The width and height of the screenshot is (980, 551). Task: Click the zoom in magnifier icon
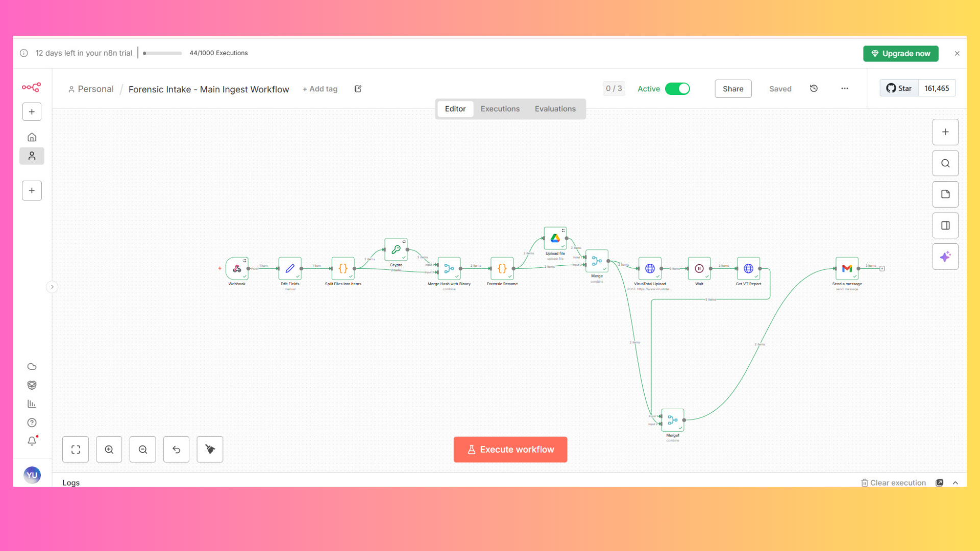pos(109,449)
